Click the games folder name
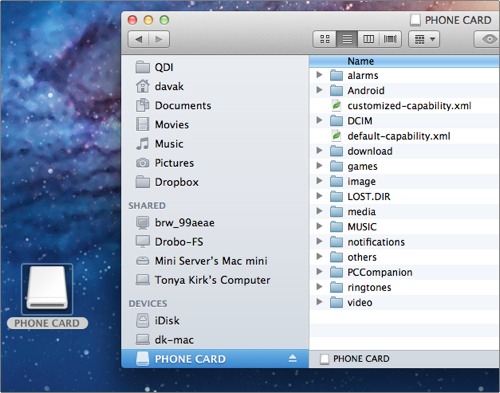The height and width of the screenshot is (393, 500). click(x=362, y=167)
